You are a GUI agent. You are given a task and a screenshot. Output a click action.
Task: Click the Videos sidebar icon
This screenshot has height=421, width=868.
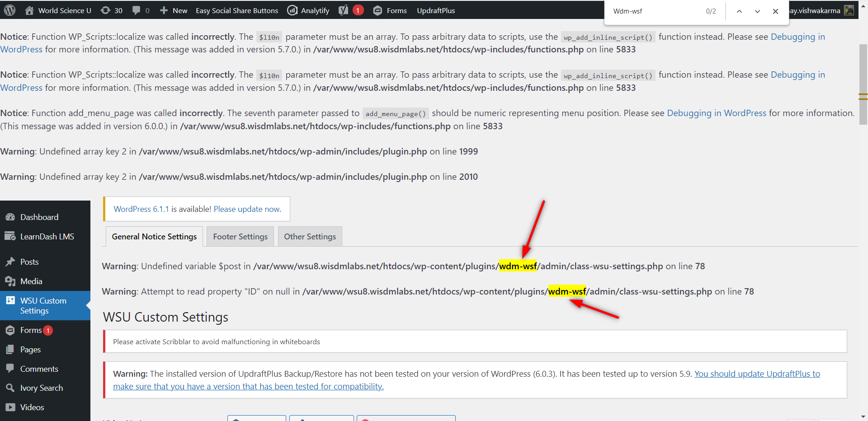tap(10, 407)
